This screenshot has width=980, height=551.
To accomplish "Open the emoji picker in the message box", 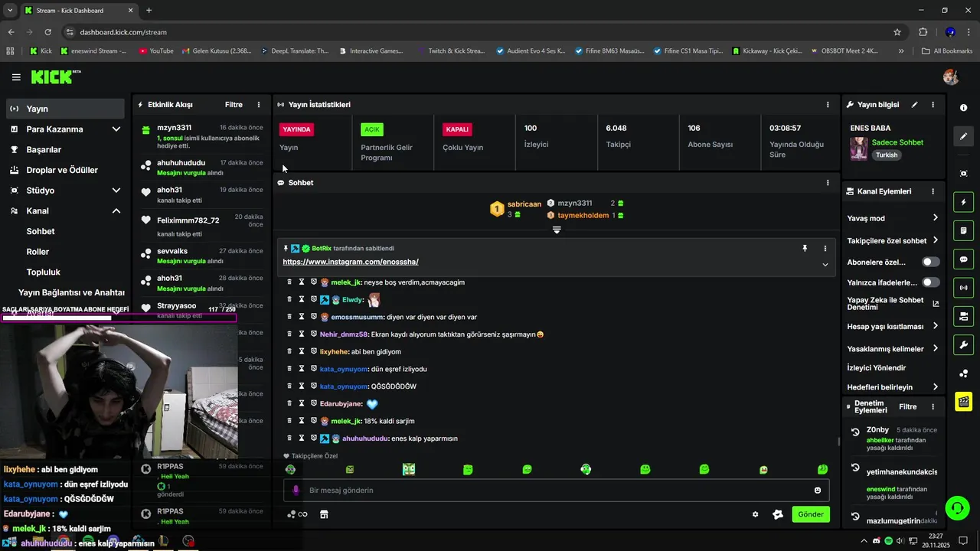I will [818, 491].
